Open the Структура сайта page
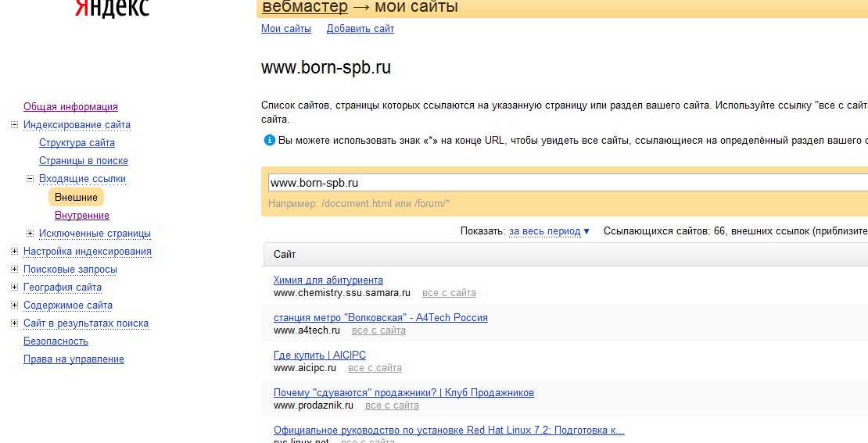This screenshot has width=868, height=443. [77, 143]
